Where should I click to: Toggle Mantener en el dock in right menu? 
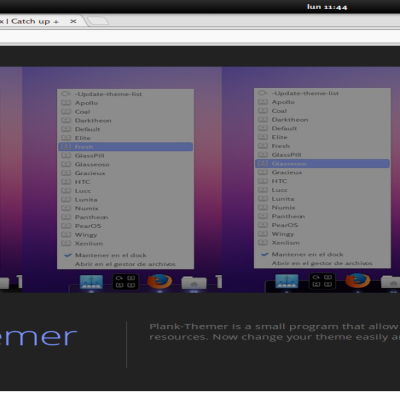click(x=322, y=254)
